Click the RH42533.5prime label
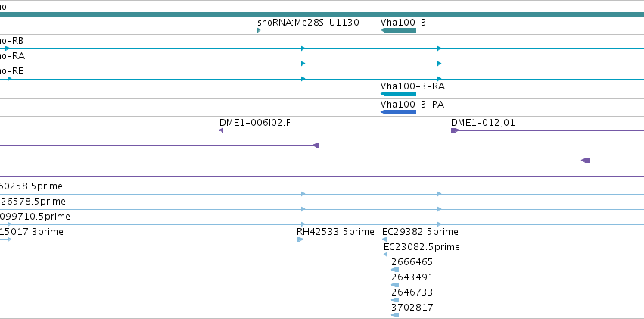Screen dimensions: 644x319 pos(335,232)
